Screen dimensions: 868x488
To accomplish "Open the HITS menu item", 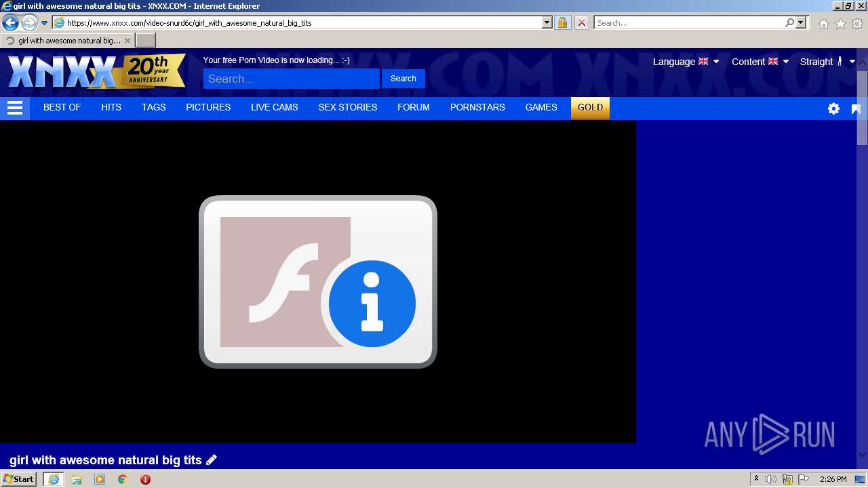I will tap(111, 107).
